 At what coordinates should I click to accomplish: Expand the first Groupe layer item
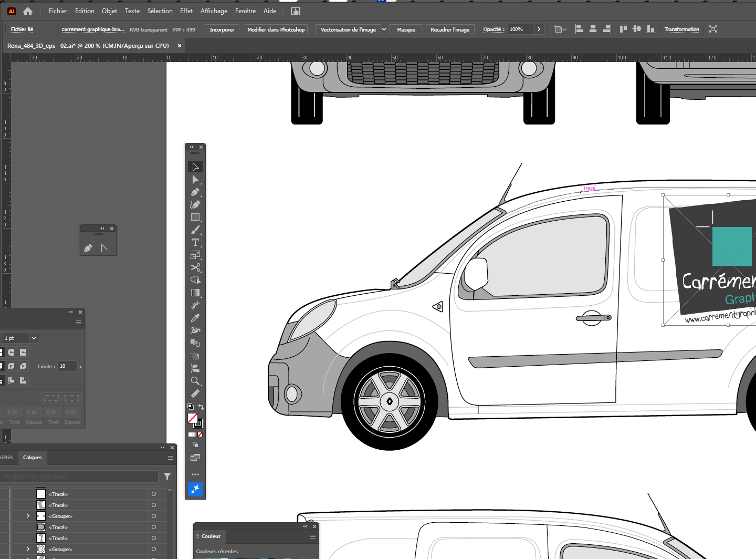click(x=28, y=516)
